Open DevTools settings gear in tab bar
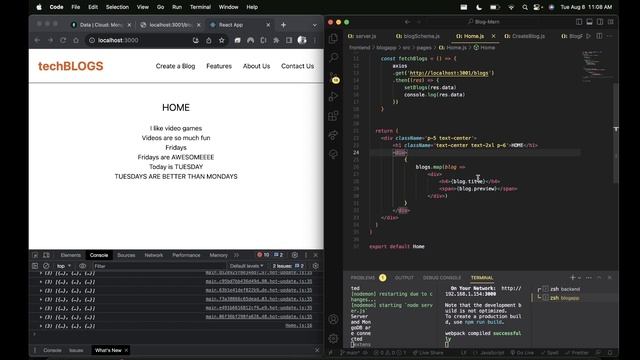Image resolution: width=640 pixels, height=360 pixels. pos(295,255)
